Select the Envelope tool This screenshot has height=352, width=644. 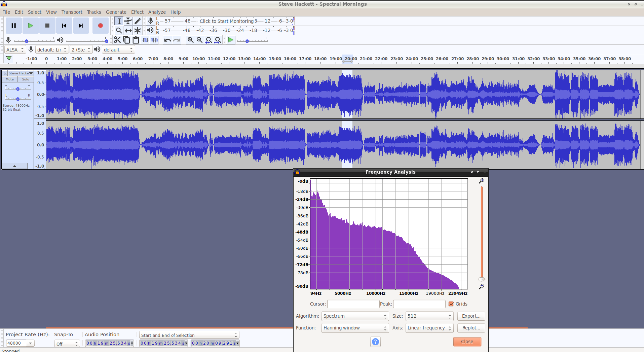128,21
